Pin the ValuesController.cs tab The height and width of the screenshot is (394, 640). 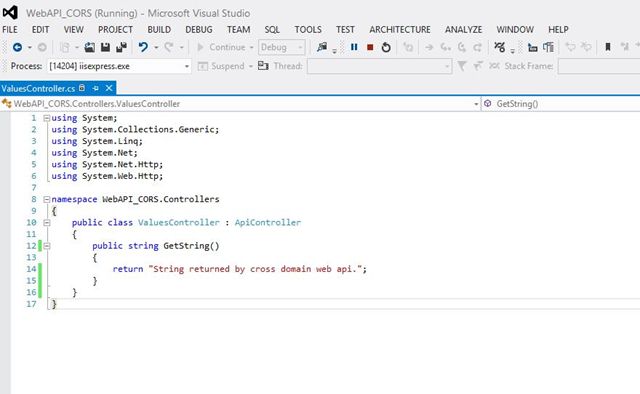pos(96,88)
